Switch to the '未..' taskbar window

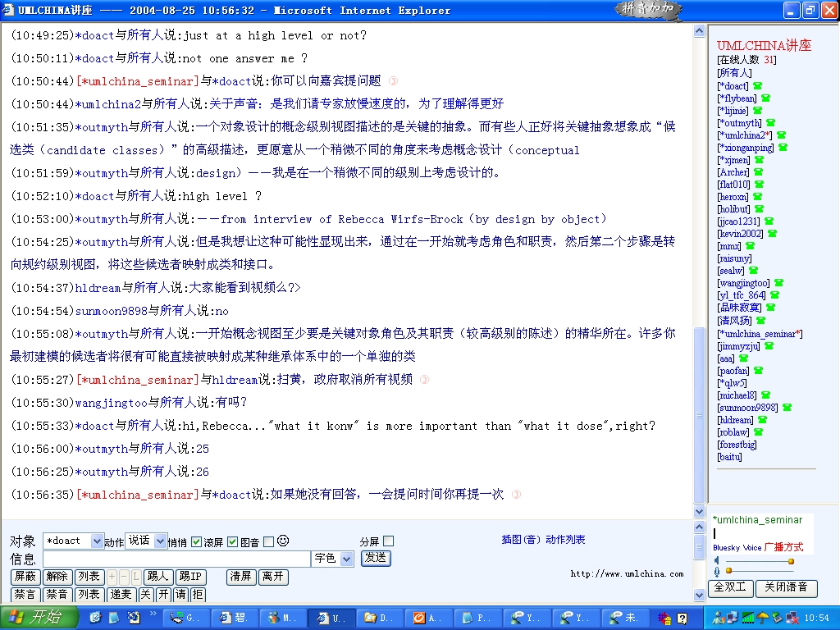(x=625, y=619)
